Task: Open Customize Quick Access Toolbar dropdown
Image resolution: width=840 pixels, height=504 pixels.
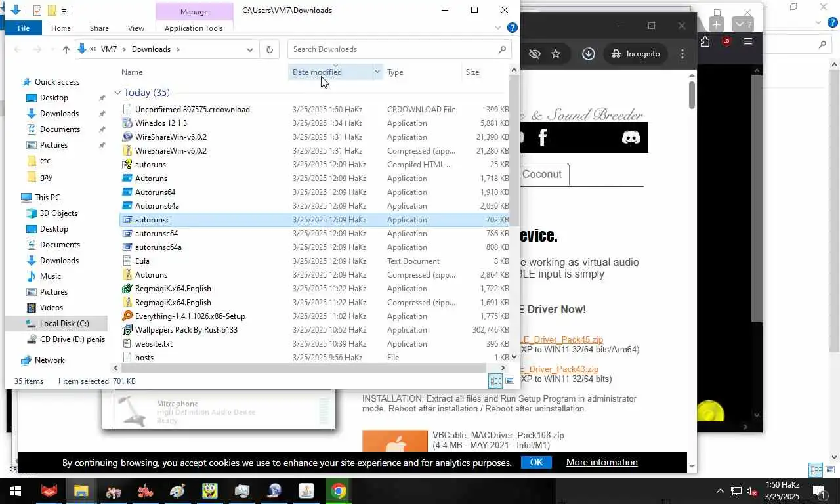Action: point(64,10)
